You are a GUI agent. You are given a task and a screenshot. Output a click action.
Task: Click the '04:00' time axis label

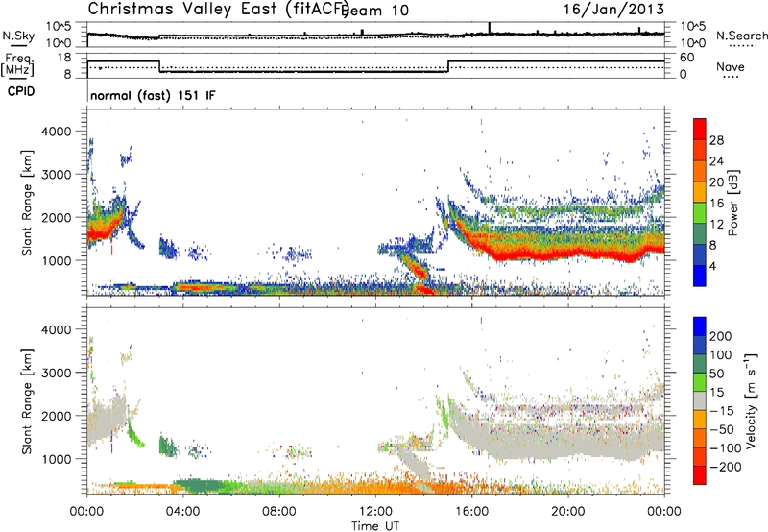tap(182, 512)
